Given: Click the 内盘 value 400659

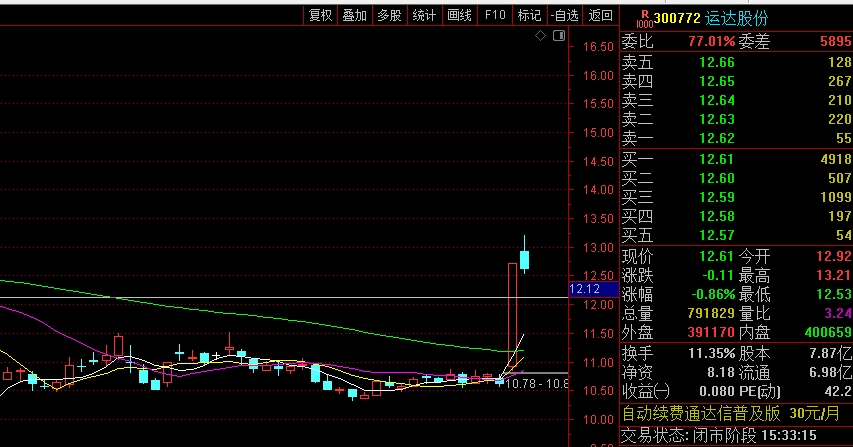Looking at the screenshot, I should [x=827, y=332].
